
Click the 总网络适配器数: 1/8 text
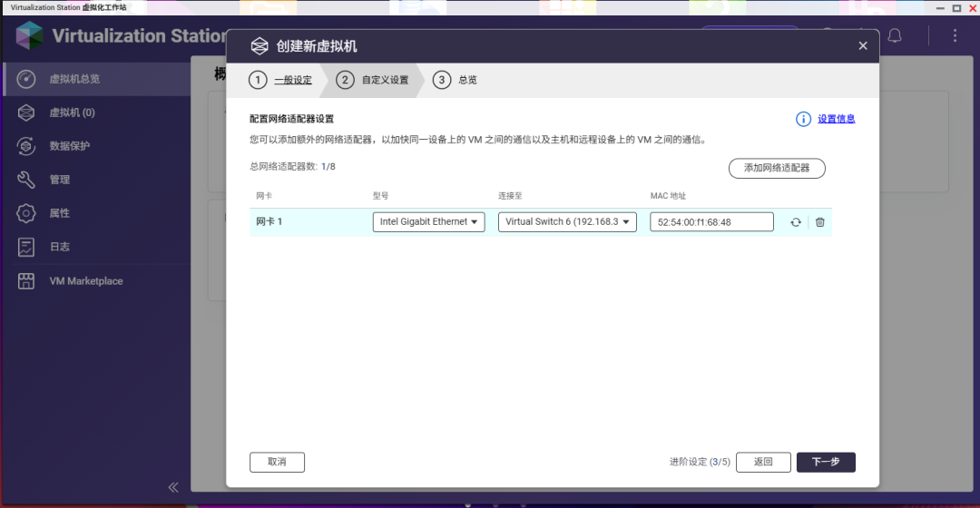(x=292, y=166)
